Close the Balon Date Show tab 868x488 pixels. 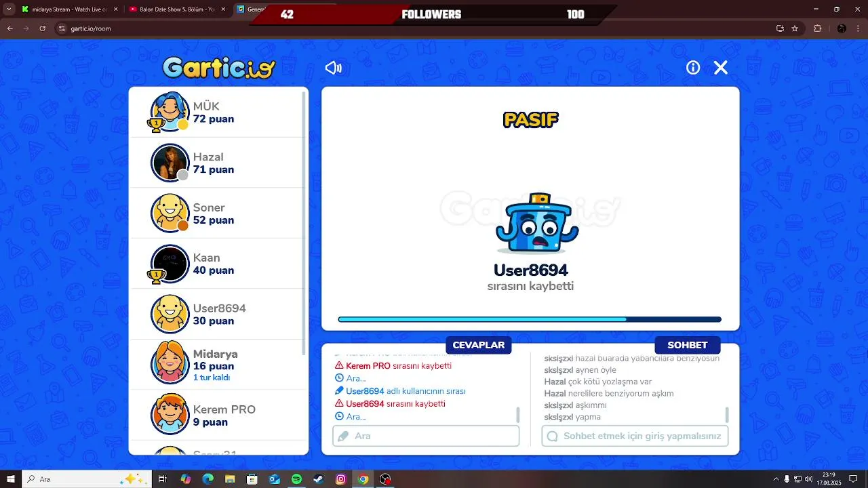(222, 9)
